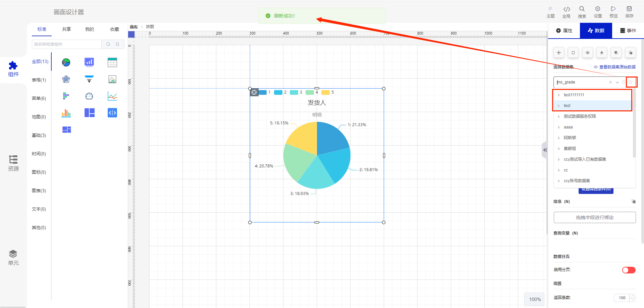Switch to the 属性 properties tab
644x308 pixels.
tap(564, 31)
